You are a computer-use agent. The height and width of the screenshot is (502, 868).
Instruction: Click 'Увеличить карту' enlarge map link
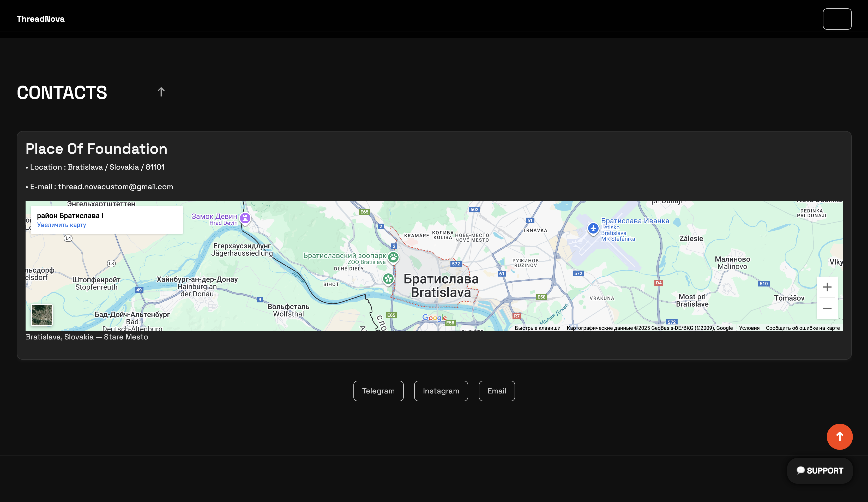pos(61,225)
